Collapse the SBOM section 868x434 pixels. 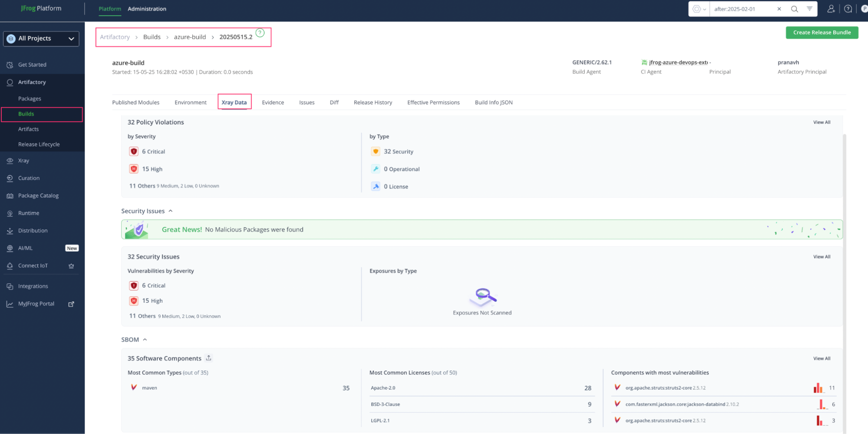(x=145, y=340)
